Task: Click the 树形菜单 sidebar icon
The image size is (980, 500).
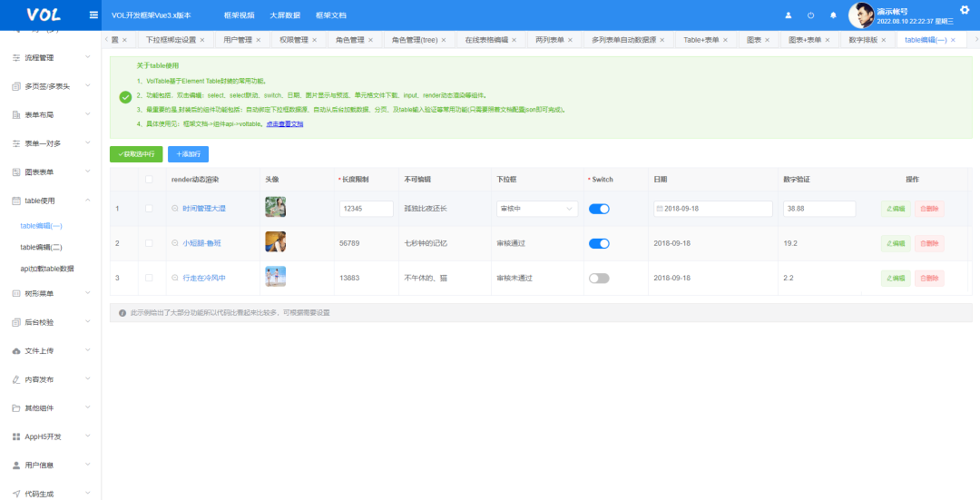Action: coord(16,294)
